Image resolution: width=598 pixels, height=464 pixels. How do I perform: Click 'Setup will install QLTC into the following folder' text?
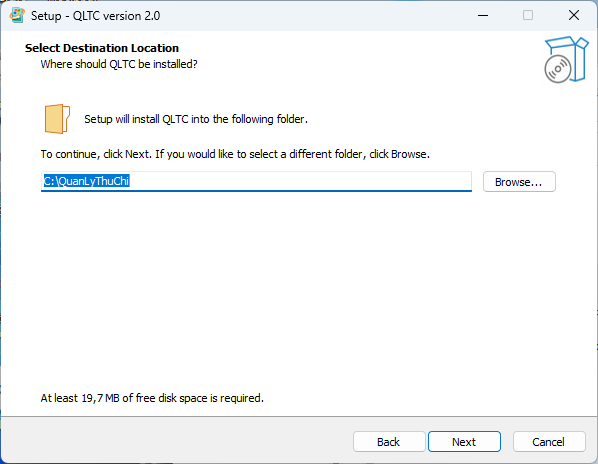coord(196,119)
